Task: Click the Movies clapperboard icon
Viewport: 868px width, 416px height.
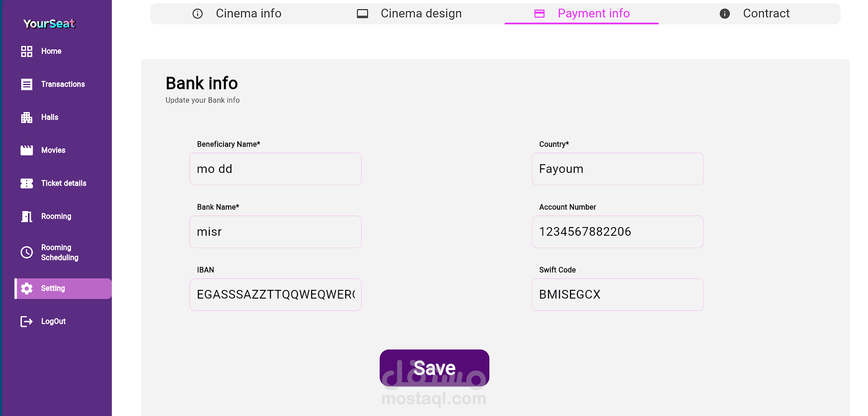Action: pos(27,150)
